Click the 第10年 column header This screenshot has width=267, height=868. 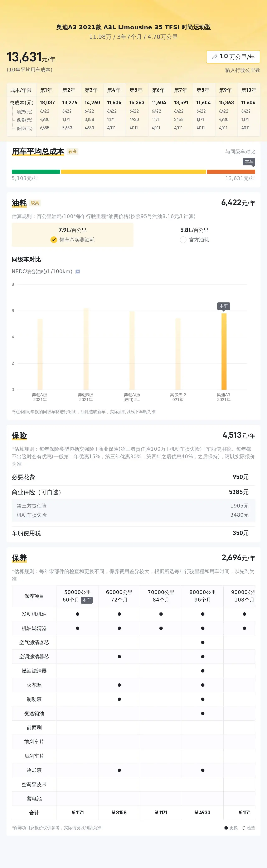(x=248, y=90)
